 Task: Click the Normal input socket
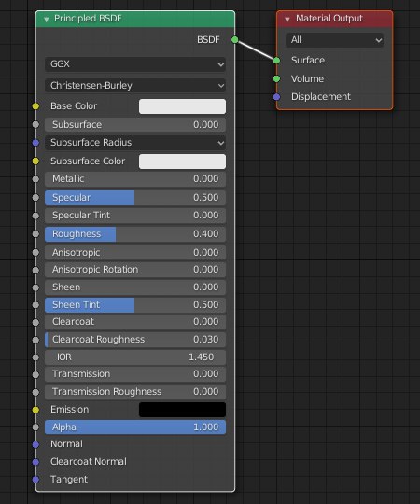click(35, 444)
